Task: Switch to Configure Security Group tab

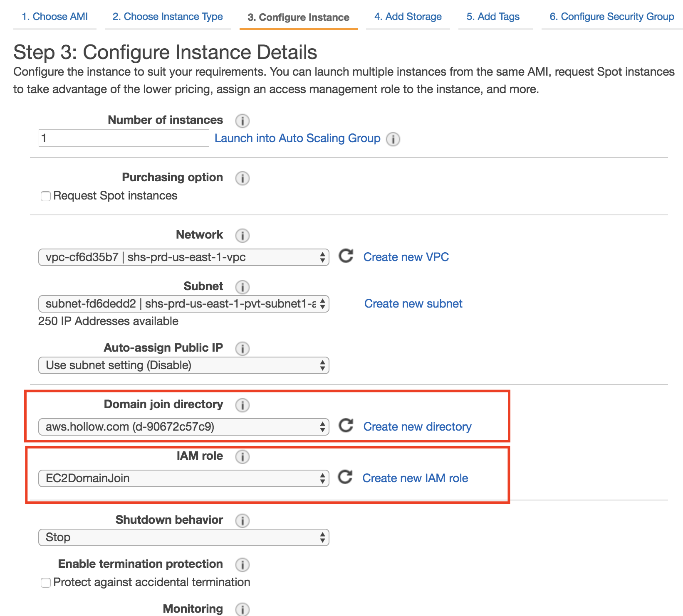Action: click(x=611, y=17)
